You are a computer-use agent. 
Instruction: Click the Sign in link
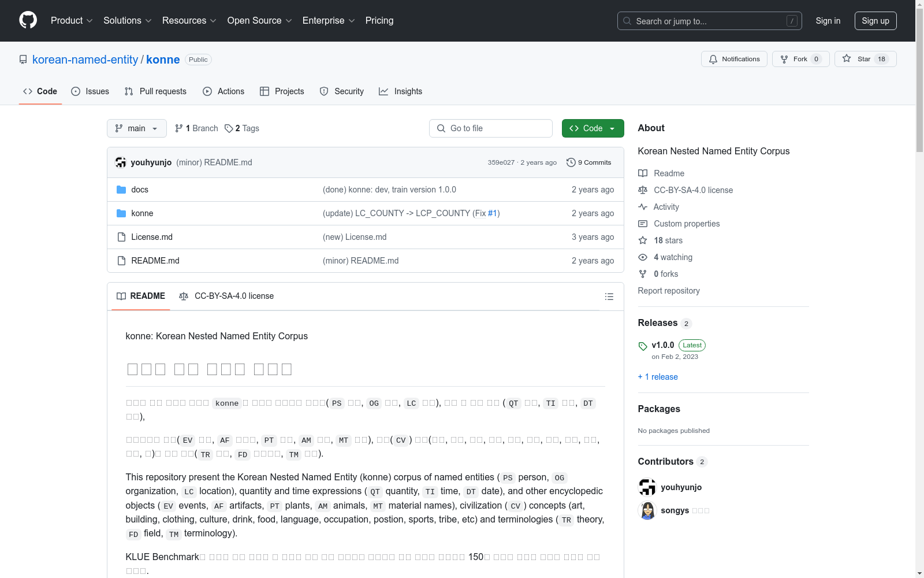[828, 21]
